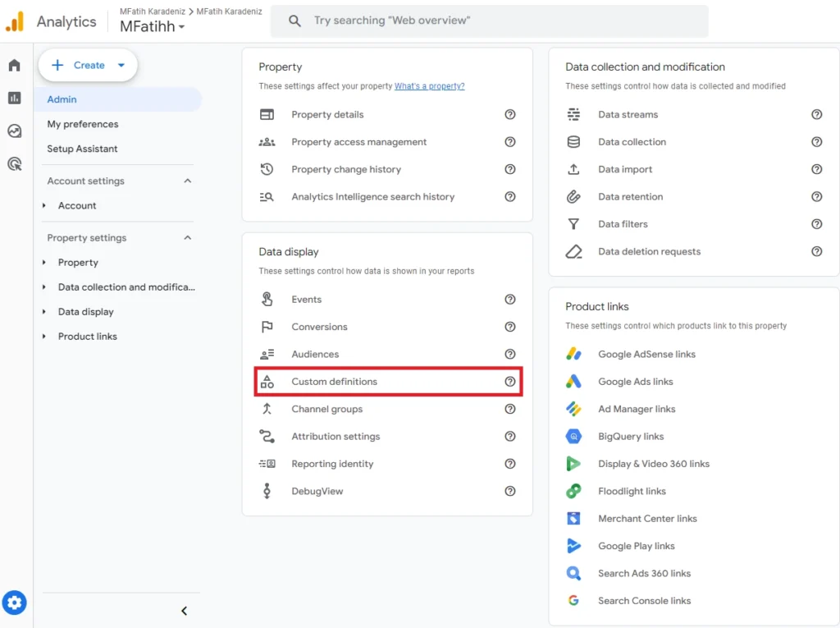The image size is (840, 628).
Task: Open the Explore icon in sidebar
Action: [14, 131]
